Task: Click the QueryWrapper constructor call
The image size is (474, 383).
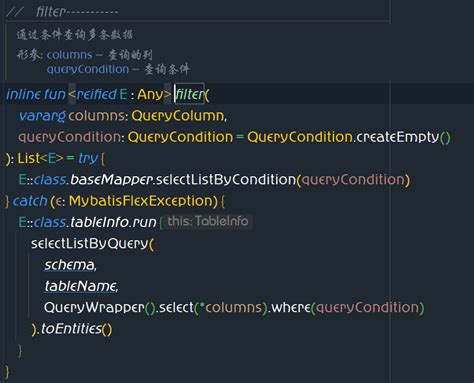Action: click(94, 308)
